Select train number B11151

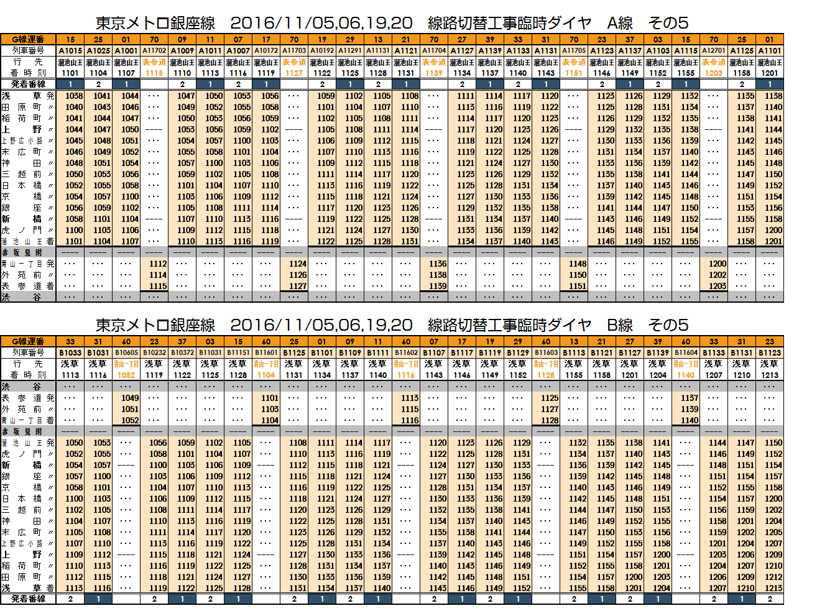(238, 352)
